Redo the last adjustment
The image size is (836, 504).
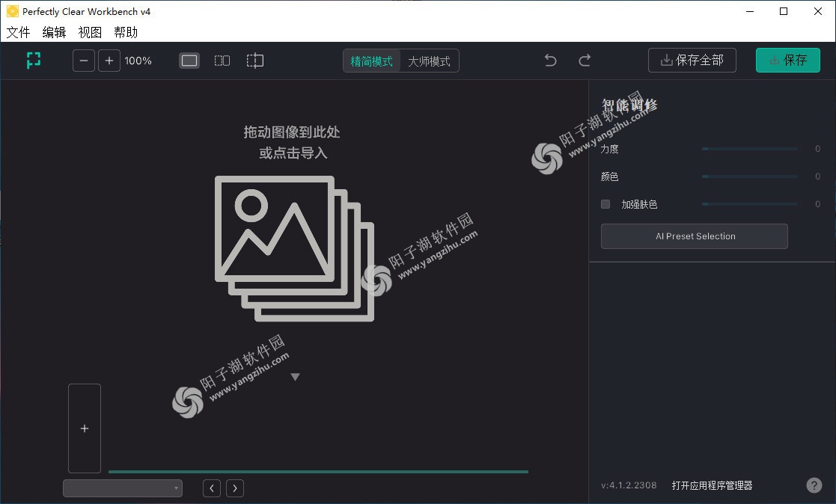pos(585,61)
